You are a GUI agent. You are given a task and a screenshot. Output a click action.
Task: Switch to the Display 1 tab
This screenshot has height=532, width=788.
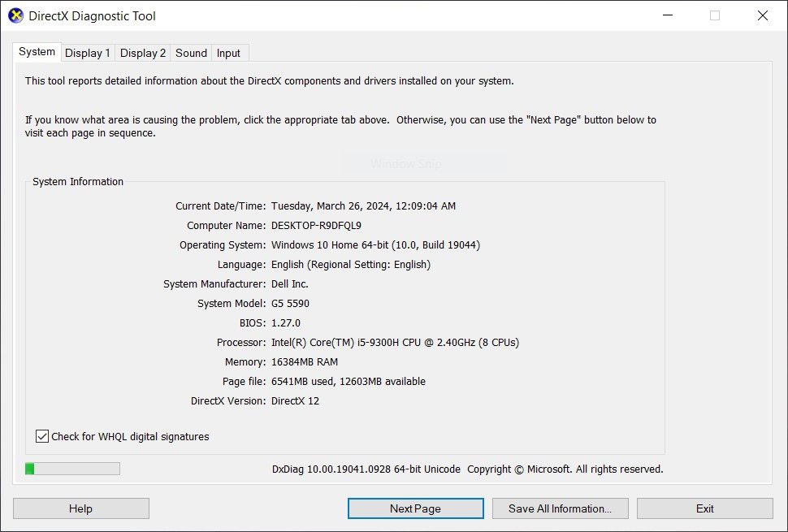[x=87, y=53]
